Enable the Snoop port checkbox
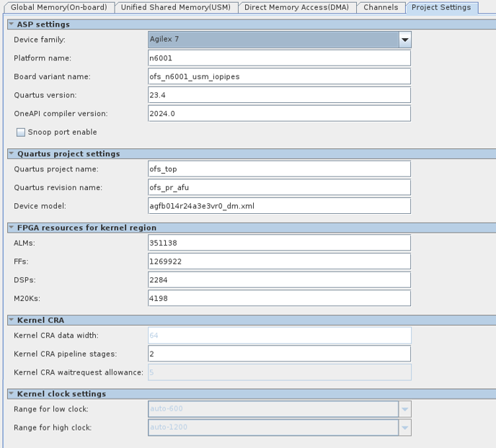The width and height of the screenshot is (496, 448). pos(21,133)
